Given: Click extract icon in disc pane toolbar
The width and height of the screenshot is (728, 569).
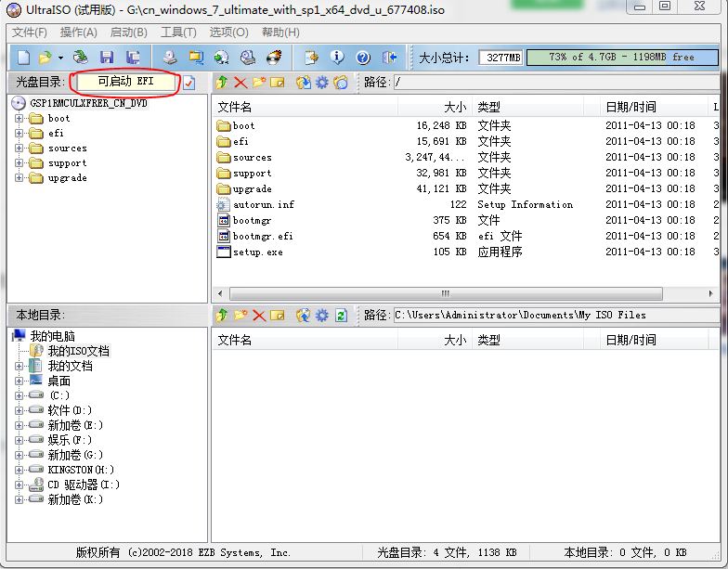Looking at the screenshot, I should [x=304, y=83].
